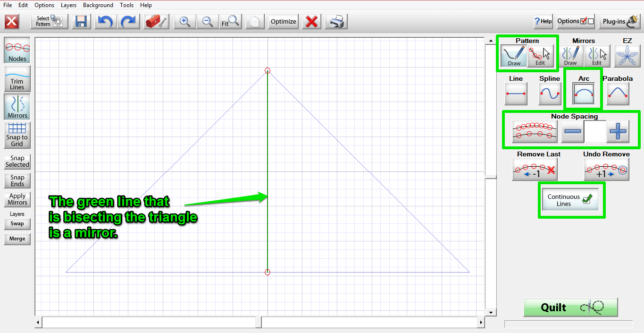Select the Trim Lines tool
Viewport: 644px width, 333px height.
[17, 79]
